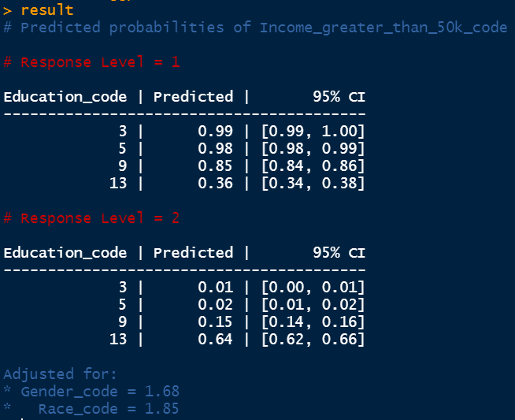Click the 'Predicted probabilities of Income_greater_than_50k_code' comment line
The height and width of the screenshot is (420, 515).
point(264,28)
